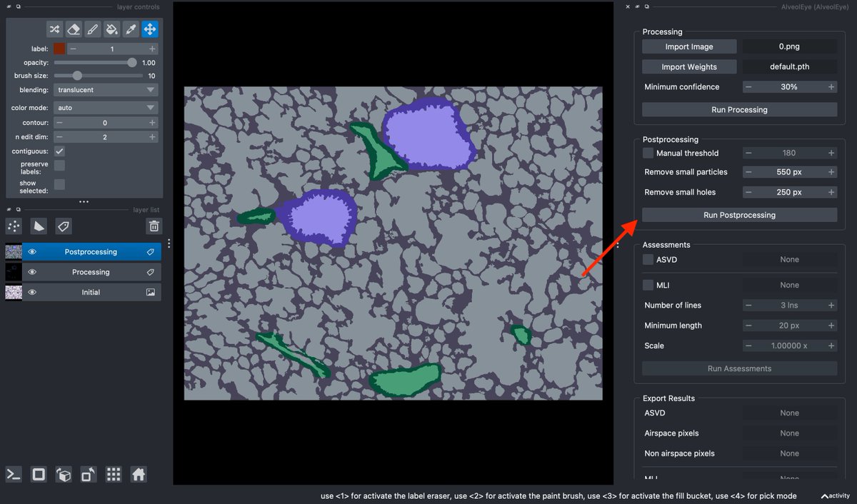Adjust the opacity slider
The image size is (857, 504).
96,63
